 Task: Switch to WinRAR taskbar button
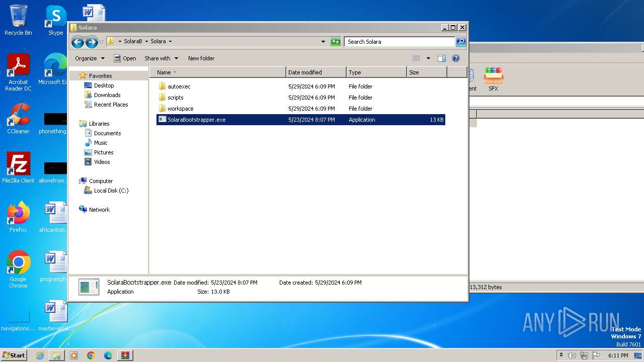tap(125, 355)
